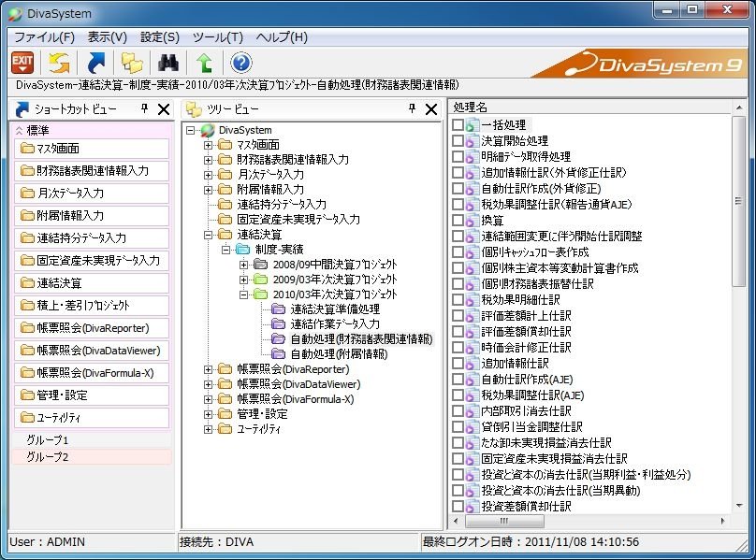Click the vertical scrollbar thumb of process list
756x560 pixels.
pos(738,201)
